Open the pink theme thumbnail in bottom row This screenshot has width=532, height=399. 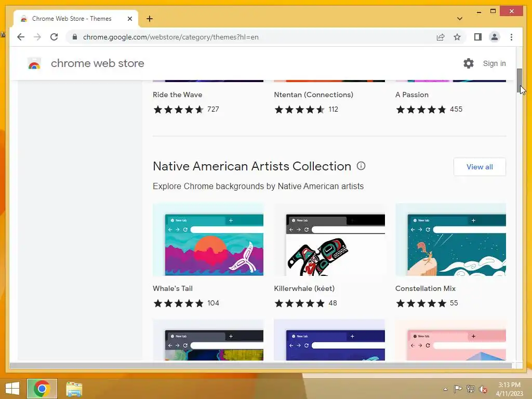coord(450,340)
